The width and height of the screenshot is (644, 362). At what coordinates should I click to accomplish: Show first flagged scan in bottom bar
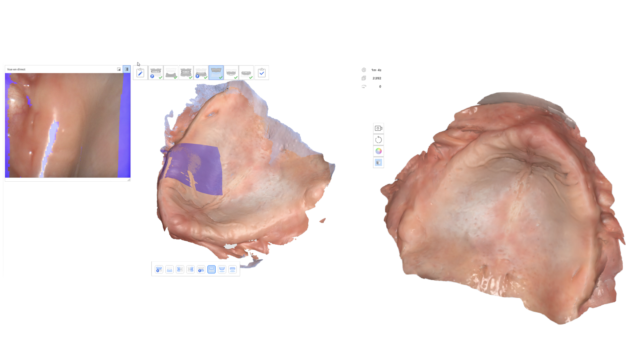pos(159,269)
